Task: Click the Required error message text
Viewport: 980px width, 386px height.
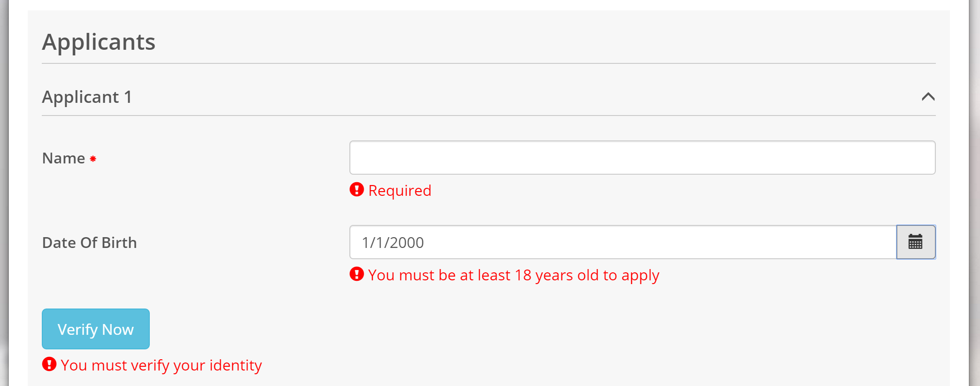Action: point(400,191)
